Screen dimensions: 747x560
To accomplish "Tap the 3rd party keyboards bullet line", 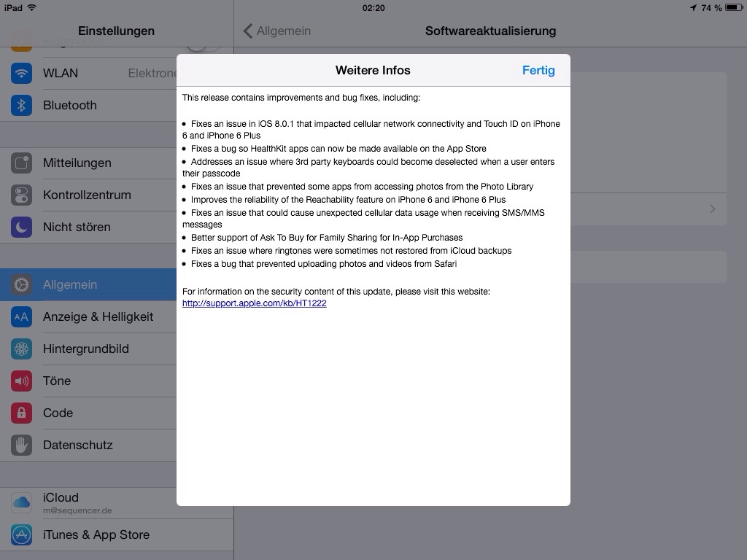I will (x=368, y=168).
